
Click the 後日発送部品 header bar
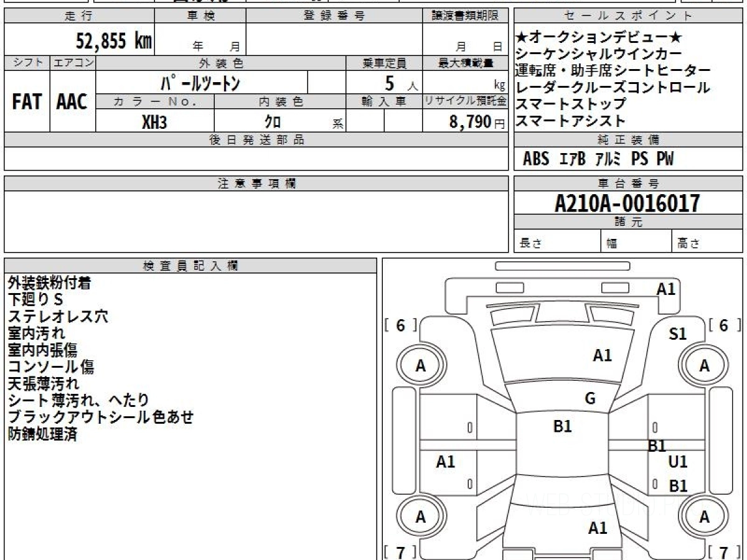256,139
